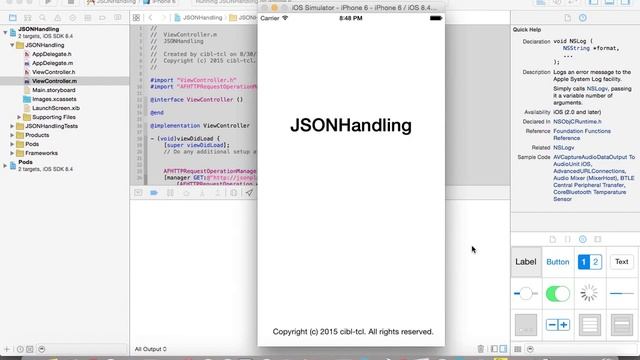Open the Test navigator tab
The width and height of the screenshot is (640, 360).
coord(73,18)
